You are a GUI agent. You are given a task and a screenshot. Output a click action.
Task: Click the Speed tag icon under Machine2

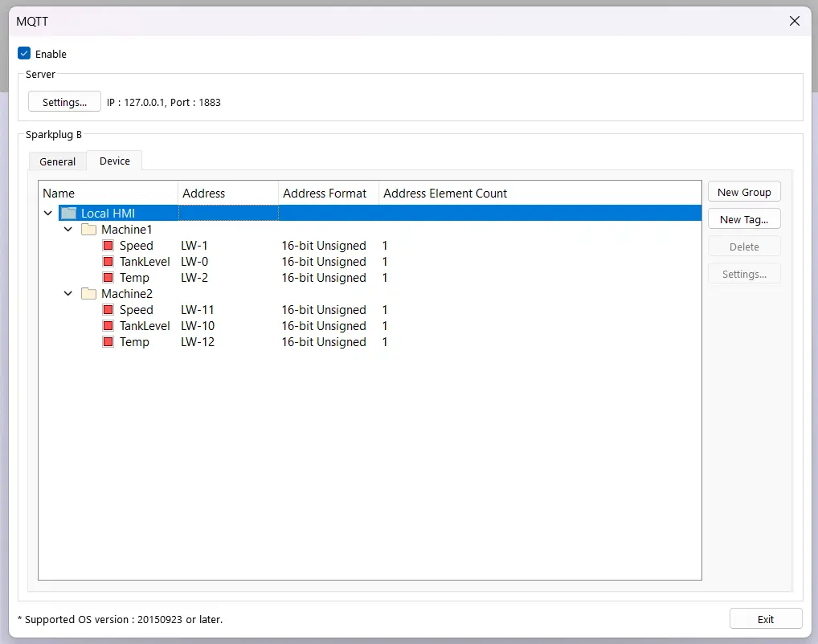tap(108, 309)
